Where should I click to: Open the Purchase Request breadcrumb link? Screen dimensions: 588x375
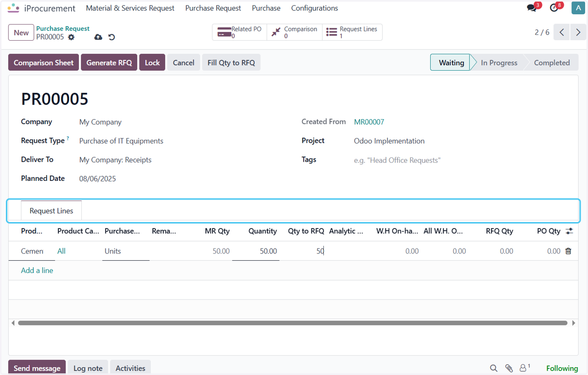[x=63, y=28]
